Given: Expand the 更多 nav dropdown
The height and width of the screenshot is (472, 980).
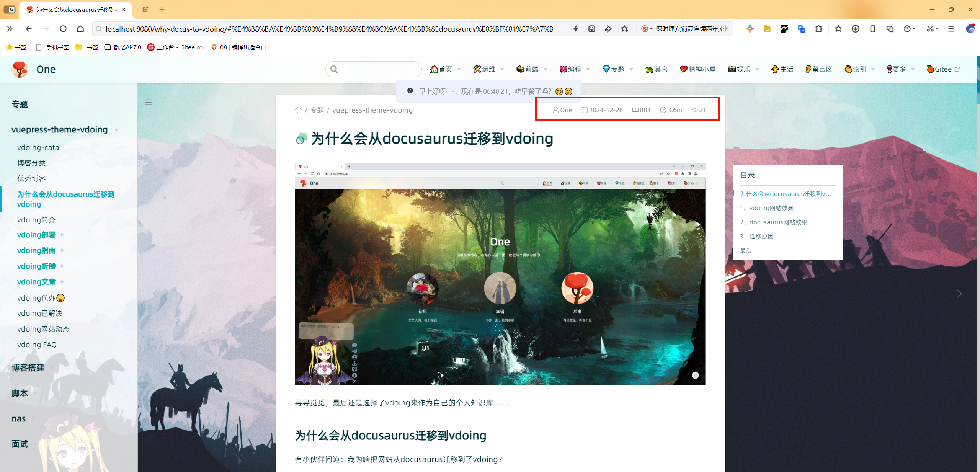Looking at the screenshot, I should click(913, 70).
